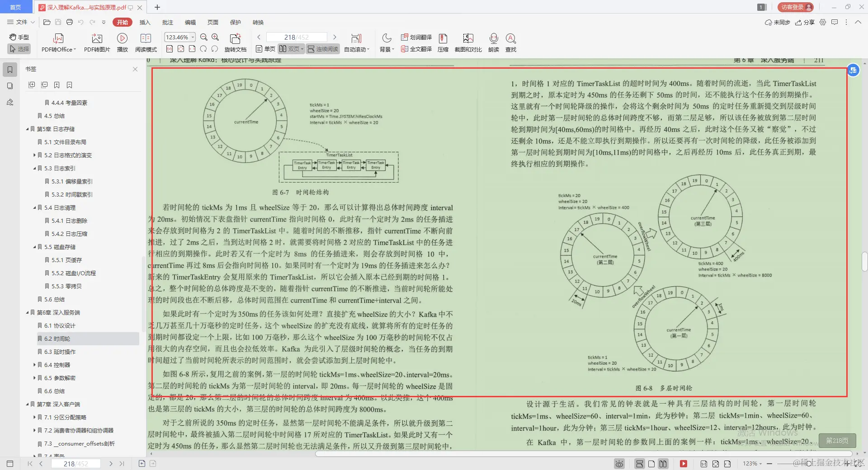Start slideshow with the 播放 icon
The width and height of the screenshot is (868, 470).
click(123, 42)
